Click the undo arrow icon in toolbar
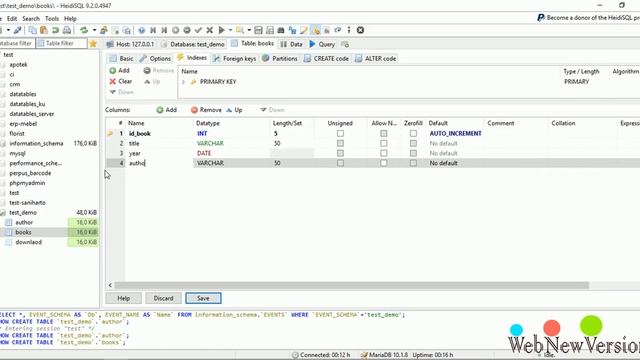Screen dimensions: 640x360 (x=55, y=30)
